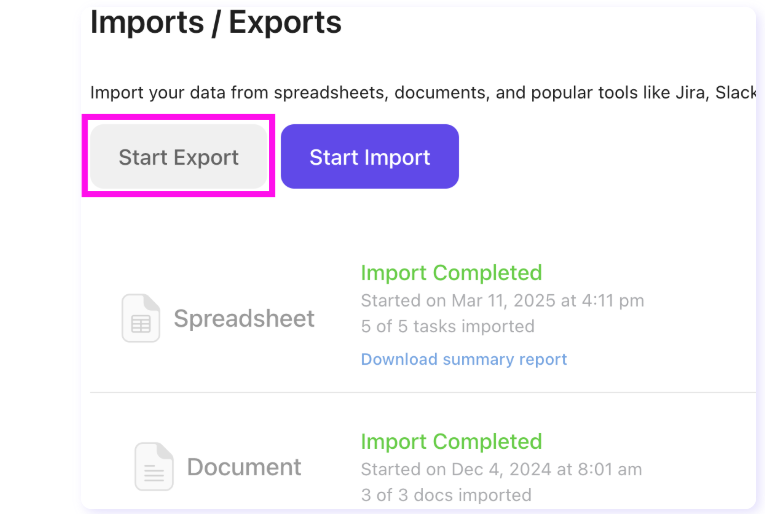The image size is (765, 514).
Task: Open the Download summary report link
Action: [x=464, y=359]
